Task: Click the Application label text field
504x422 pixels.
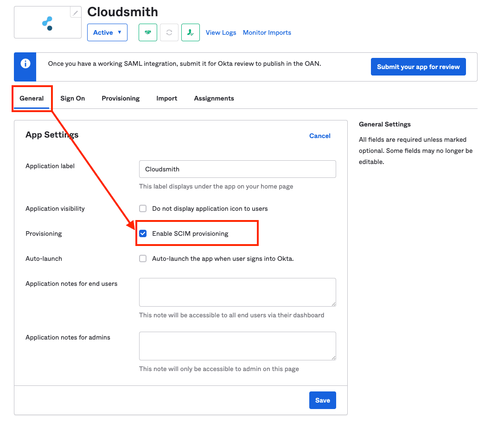Action: [x=237, y=169]
